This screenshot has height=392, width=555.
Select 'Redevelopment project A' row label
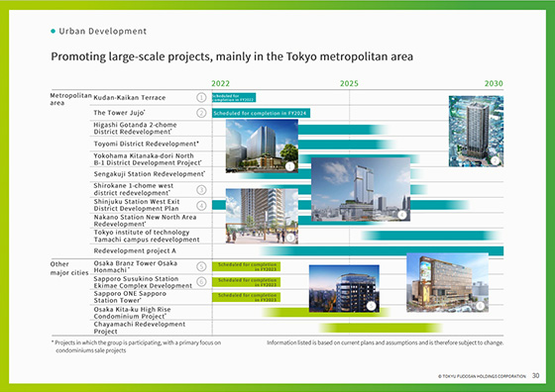(x=135, y=251)
